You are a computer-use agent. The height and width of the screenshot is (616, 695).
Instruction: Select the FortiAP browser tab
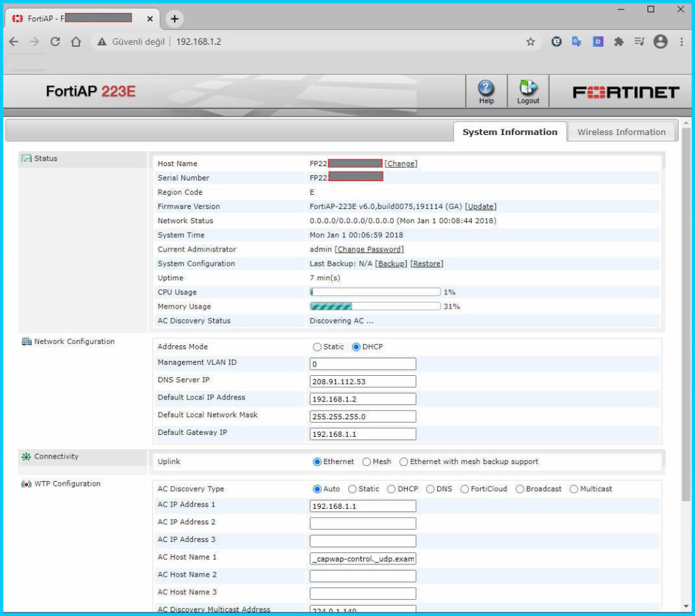pos(82,18)
